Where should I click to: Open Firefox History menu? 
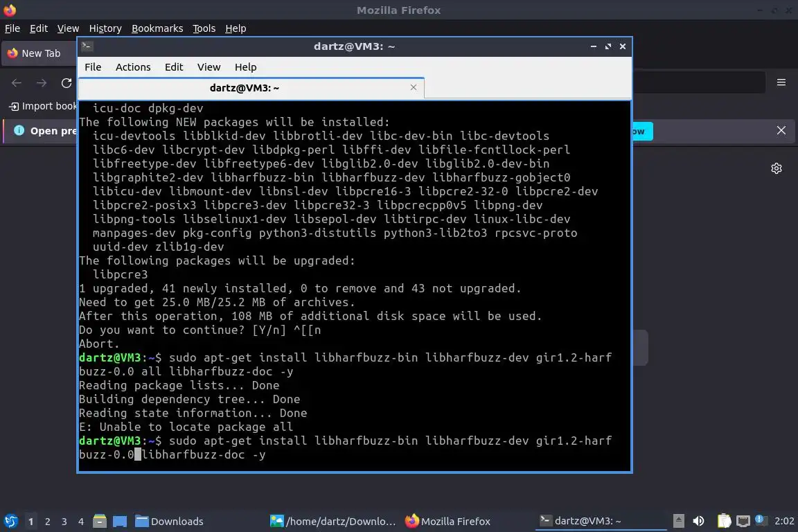click(105, 28)
